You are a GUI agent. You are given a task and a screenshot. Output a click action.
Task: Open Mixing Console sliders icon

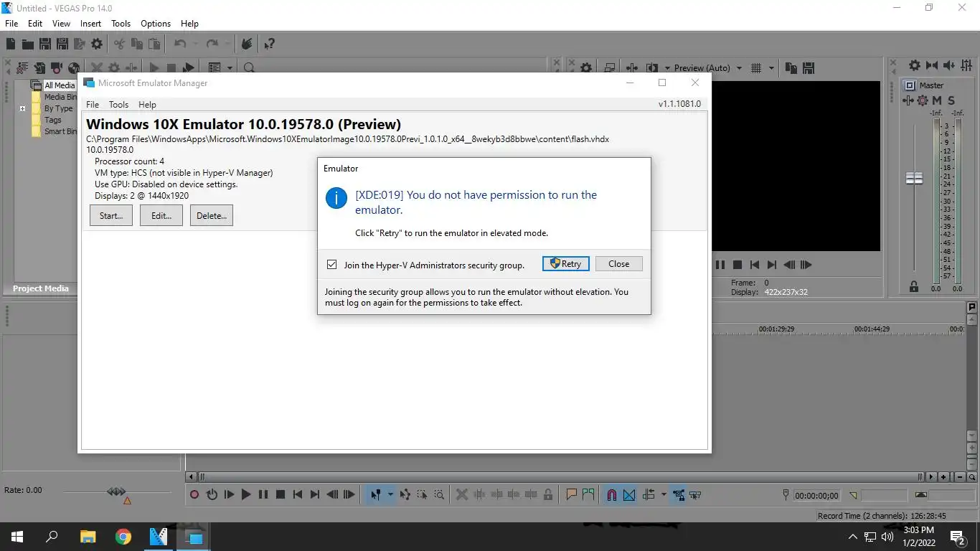[x=966, y=65]
